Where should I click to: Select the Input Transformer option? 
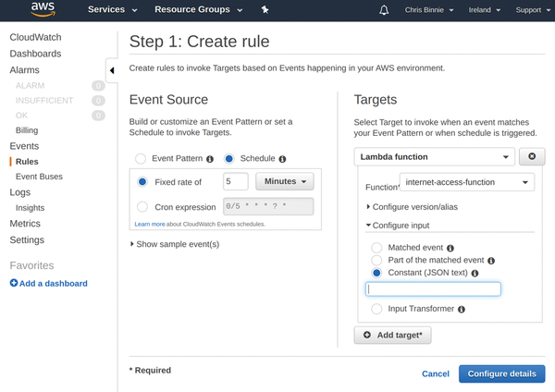click(x=376, y=309)
